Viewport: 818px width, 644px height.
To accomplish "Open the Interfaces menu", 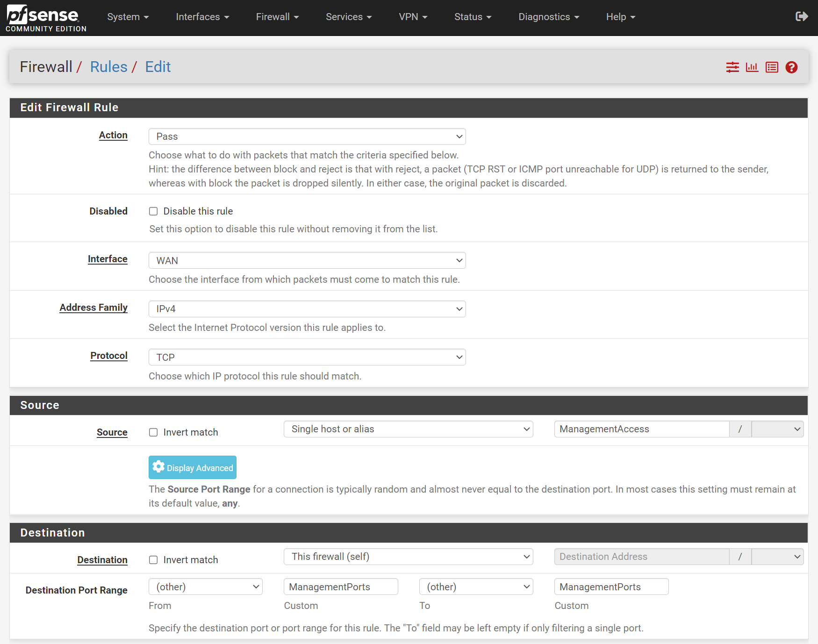I will (202, 17).
